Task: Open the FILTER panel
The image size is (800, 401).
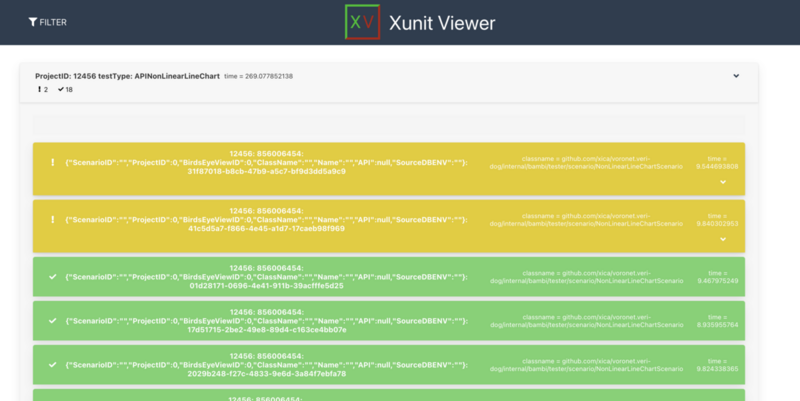Action: pyautogui.click(x=47, y=22)
